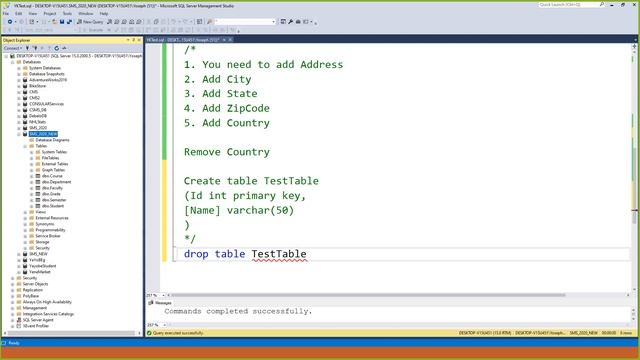Screen dimensions: 640x360
Task: Select the Service Broker folder
Action: point(48,236)
